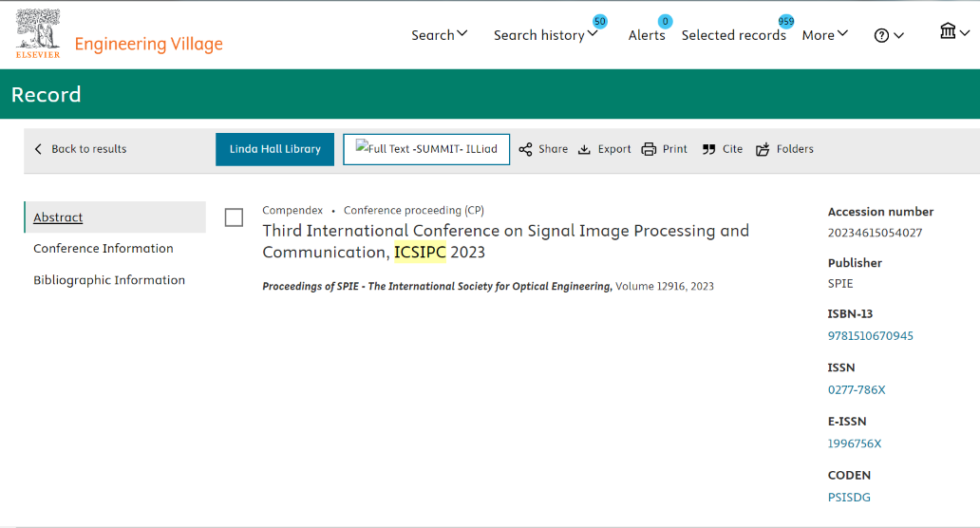Open the Alerts page
This screenshot has height=528, width=980.
coord(647,35)
